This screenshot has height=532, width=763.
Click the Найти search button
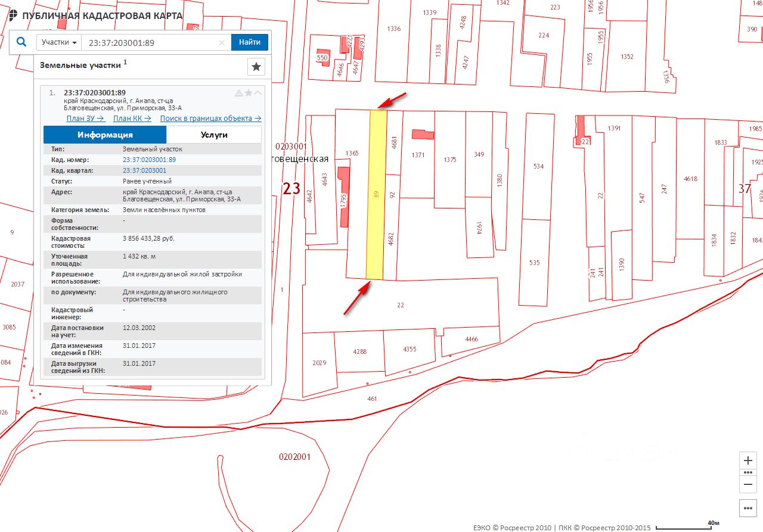(250, 42)
